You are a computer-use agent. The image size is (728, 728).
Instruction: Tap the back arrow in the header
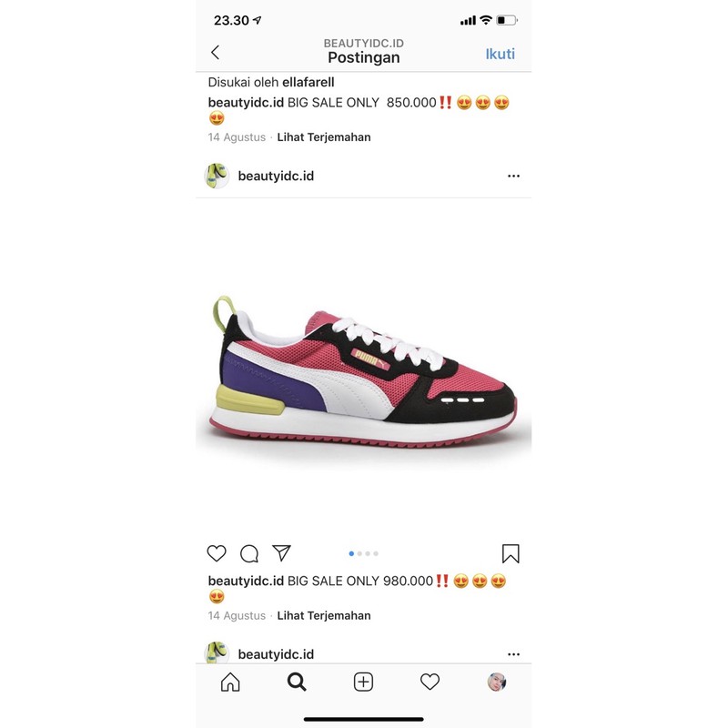[x=215, y=53]
